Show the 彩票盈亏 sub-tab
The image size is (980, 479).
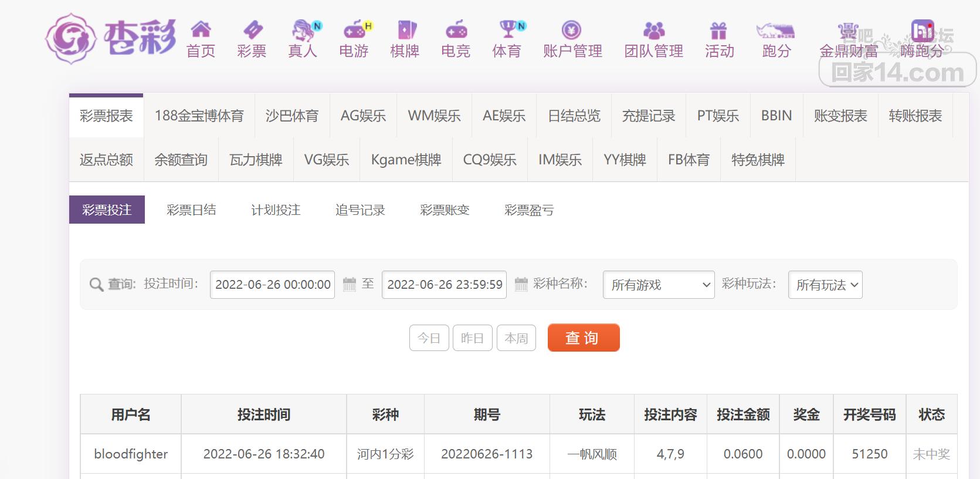pos(529,210)
